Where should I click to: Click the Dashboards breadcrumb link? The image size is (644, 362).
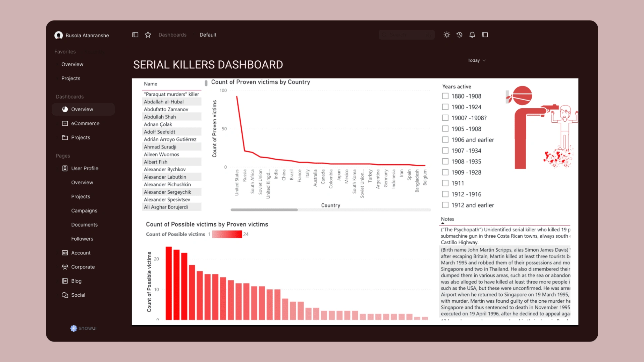[x=172, y=35]
